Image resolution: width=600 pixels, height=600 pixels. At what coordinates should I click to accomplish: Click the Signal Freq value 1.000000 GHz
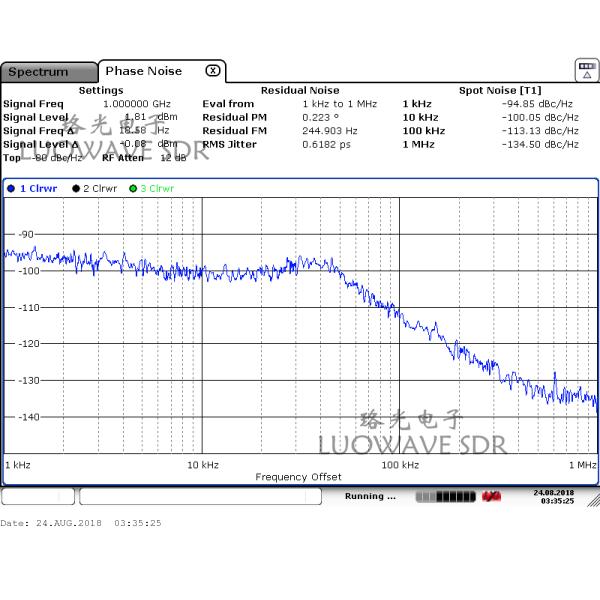(x=137, y=104)
